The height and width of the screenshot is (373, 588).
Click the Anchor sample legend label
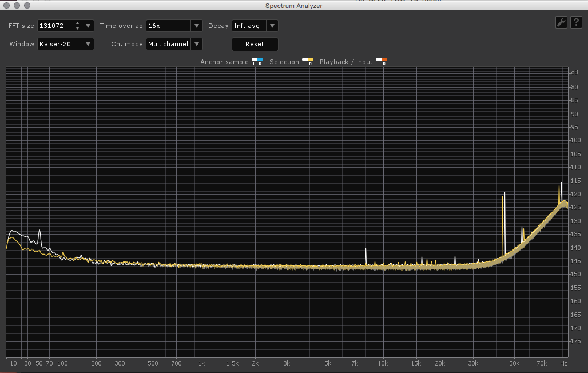224,62
